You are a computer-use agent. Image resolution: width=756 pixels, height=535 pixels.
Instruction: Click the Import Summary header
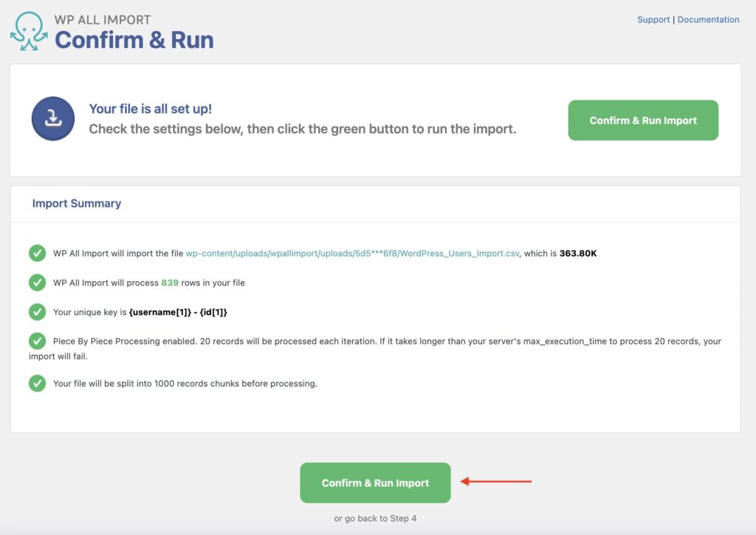[x=76, y=202]
